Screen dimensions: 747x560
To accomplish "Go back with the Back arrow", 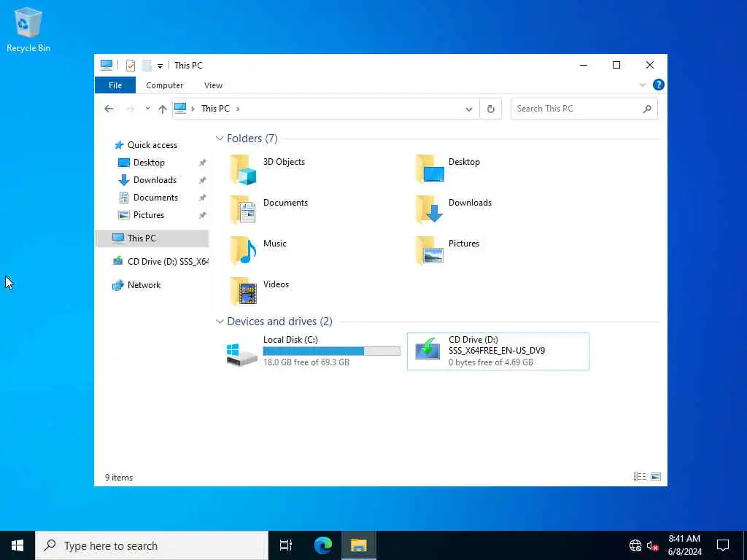I will (x=109, y=109).
